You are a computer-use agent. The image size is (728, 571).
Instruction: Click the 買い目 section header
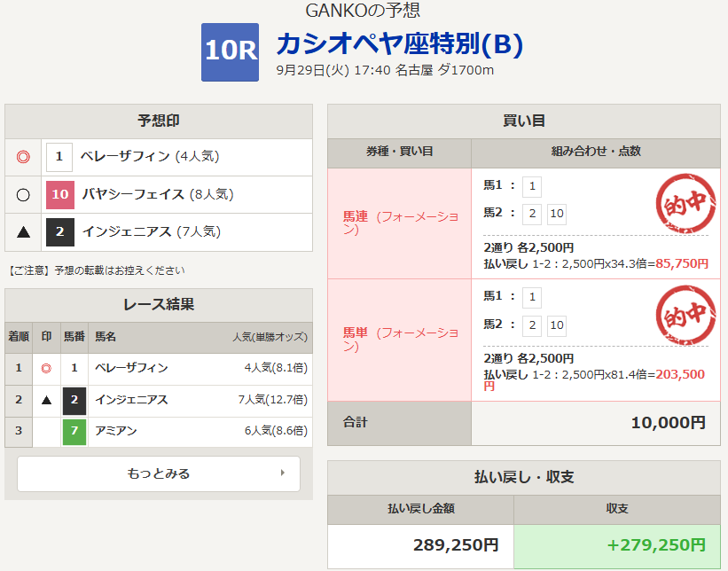pyautogui.click(x=524, y=121)
